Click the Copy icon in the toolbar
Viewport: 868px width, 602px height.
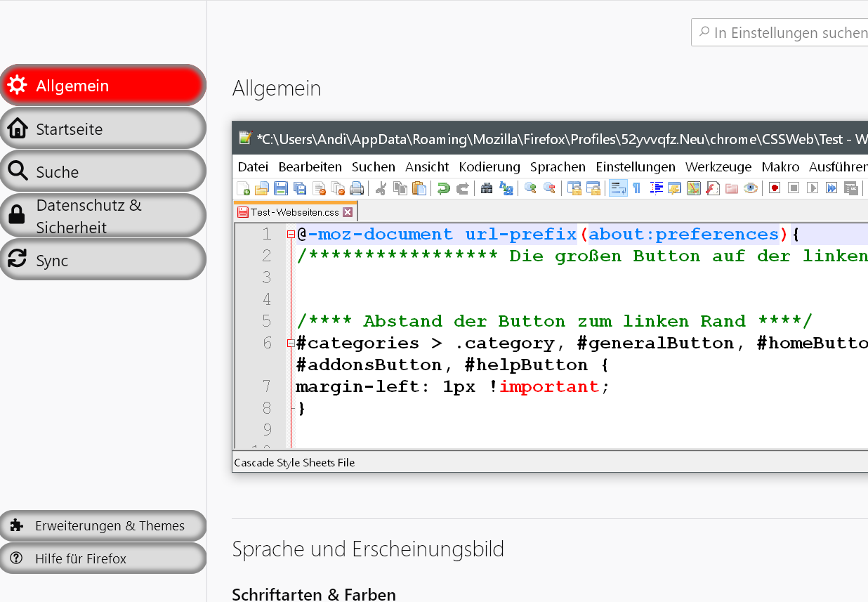click(x=400, y=188)
